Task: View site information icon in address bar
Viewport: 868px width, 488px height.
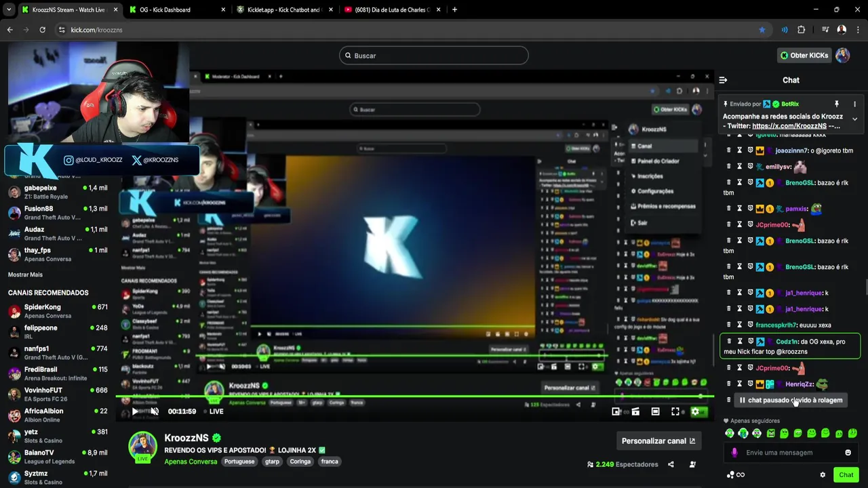Action: pos(62,30)
